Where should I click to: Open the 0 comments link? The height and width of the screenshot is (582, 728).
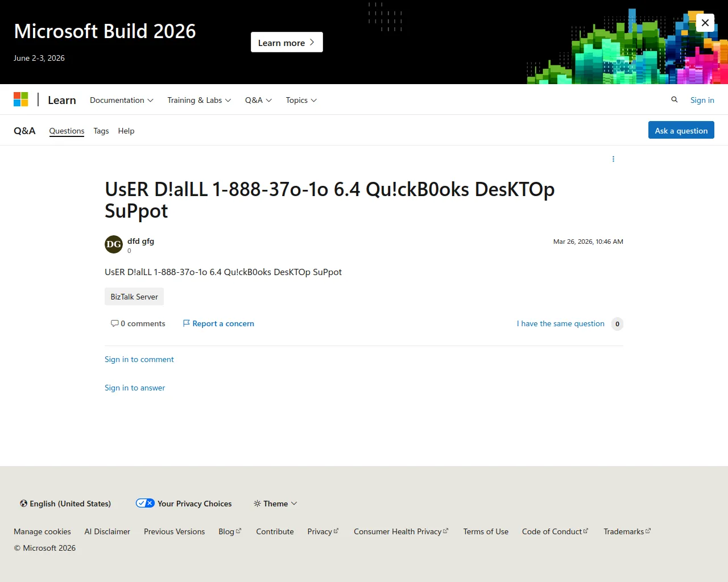pos(138,323)
